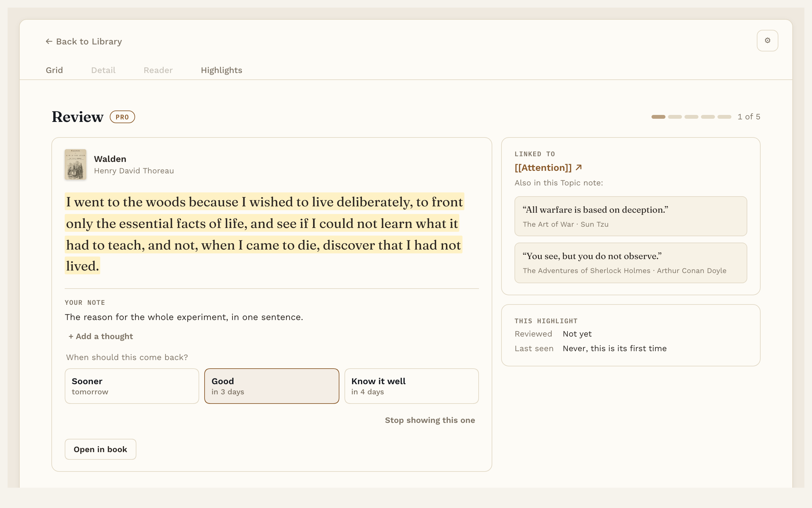Image resolution: width=812 pixels, height=508 pixels.
Task: Open the [[Attention]] linked topic note
Action: point(543,168)
